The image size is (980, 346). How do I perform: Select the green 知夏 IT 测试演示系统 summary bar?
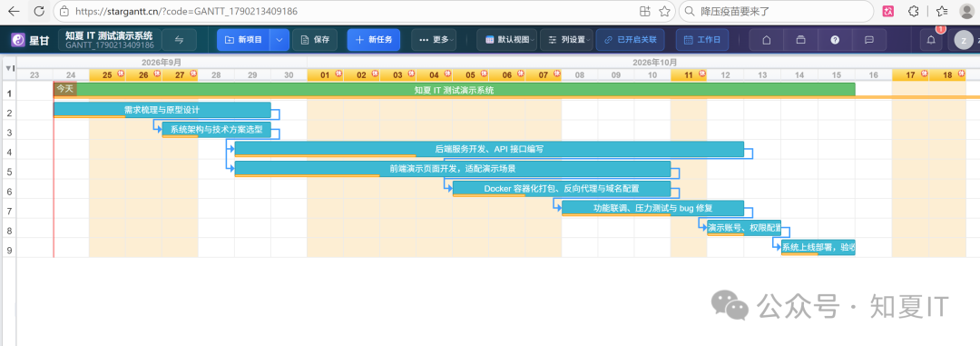[x=455, y=90]
